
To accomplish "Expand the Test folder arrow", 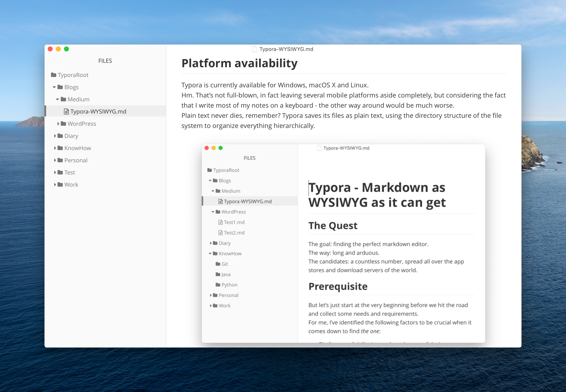I will tap(55, 172).
